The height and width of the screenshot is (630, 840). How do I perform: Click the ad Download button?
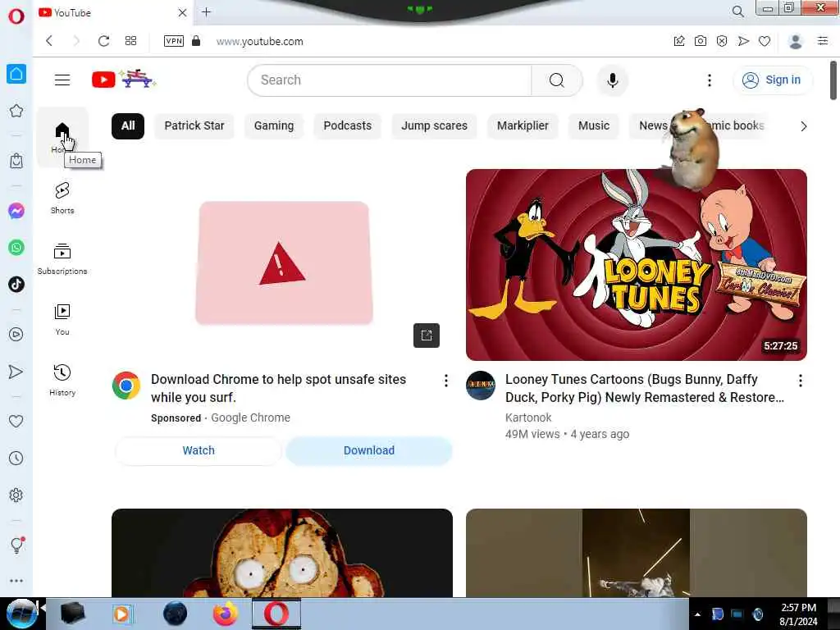coord(369,450)
